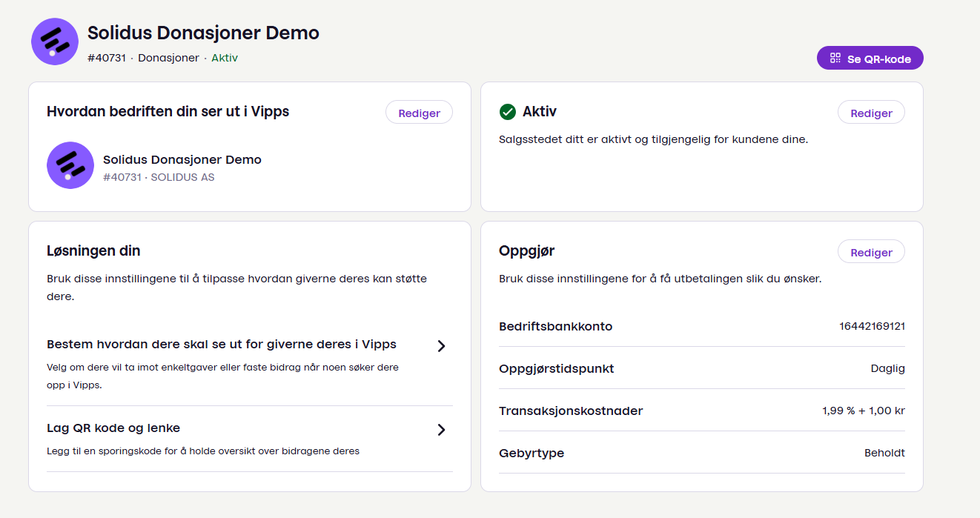980x518 pixels.
Task: Click the Solidus avatar in Vipps preview card
Action: click(70, 165)
